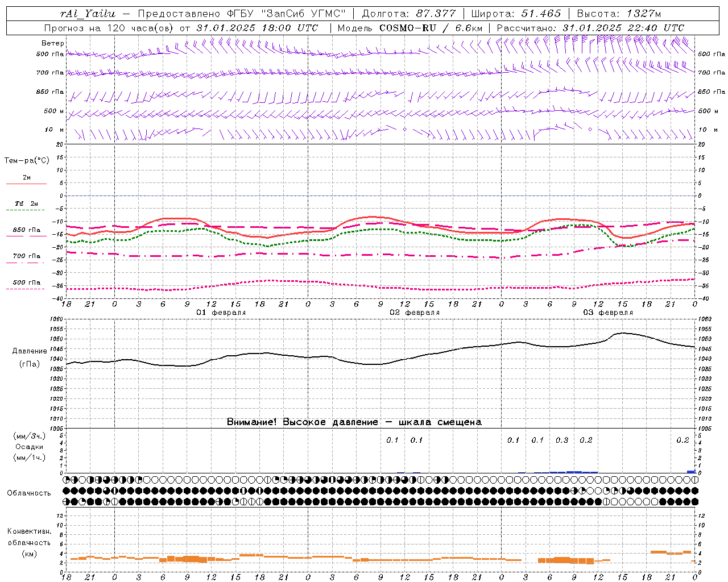Click the high pressure warning Внимание! text
Image resolution: width=728 pixels, height=582 pixels.
[354, 422]
